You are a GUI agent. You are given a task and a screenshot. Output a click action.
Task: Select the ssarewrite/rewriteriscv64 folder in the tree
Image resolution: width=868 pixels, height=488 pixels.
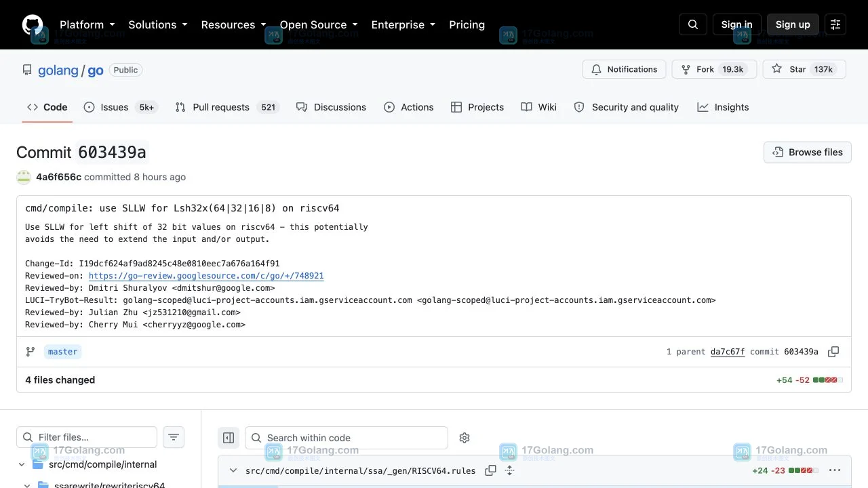point(109,484)
